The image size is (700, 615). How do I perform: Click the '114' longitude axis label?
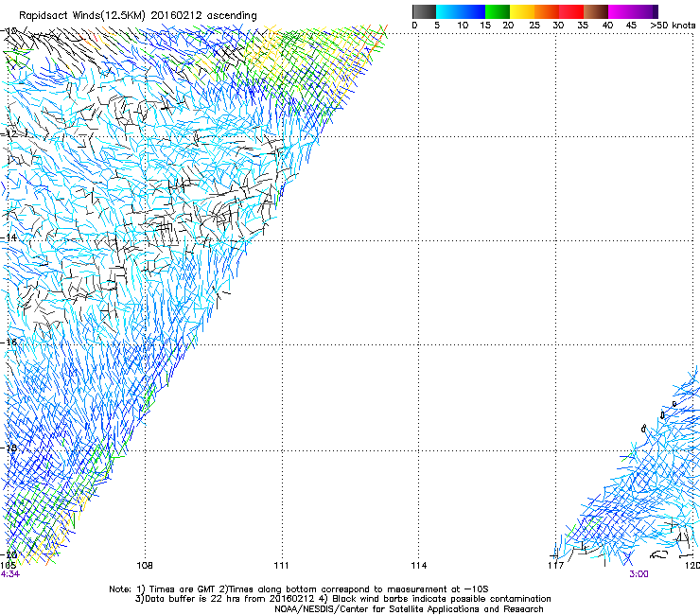[x=419, y=566]
